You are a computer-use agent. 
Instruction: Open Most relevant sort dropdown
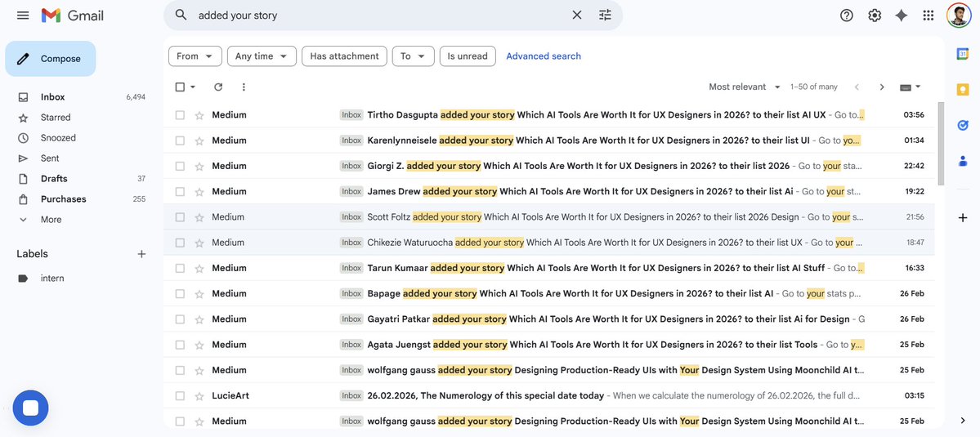pos(745,87)
